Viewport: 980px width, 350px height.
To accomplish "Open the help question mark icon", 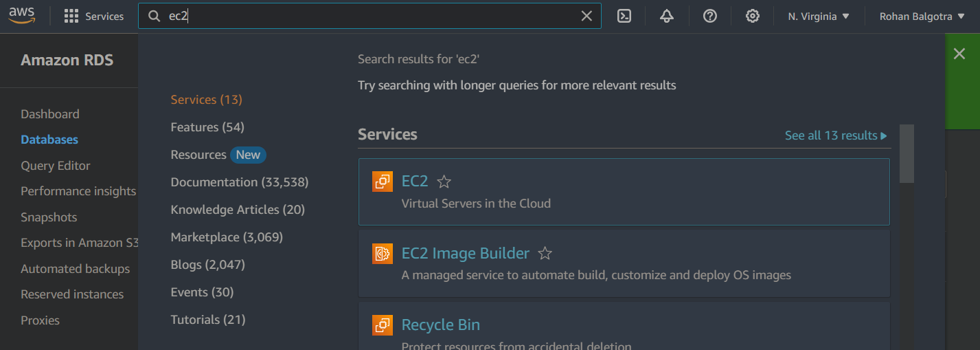I will coord(710,16).
